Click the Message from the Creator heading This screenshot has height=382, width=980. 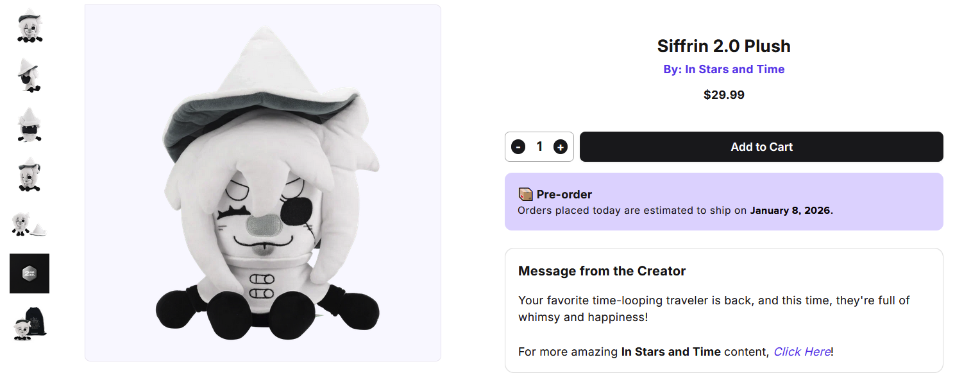pos(602,271)
